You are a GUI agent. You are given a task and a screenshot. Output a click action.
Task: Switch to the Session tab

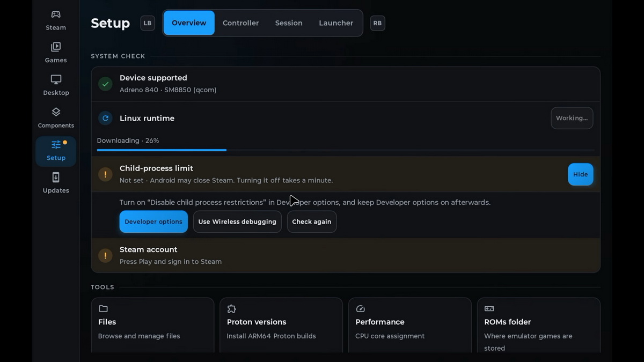point(289,23)
